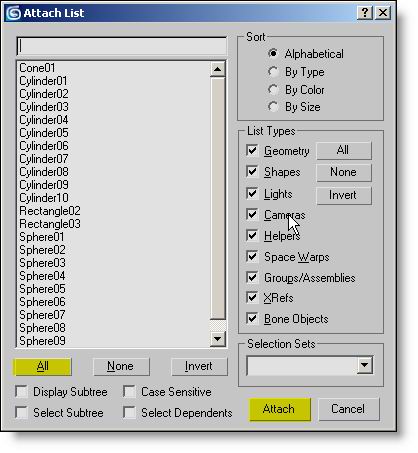This screenshot has width=418, height=453.
Task: Turn on Case Sensitive option
Action: coord(129,392)
